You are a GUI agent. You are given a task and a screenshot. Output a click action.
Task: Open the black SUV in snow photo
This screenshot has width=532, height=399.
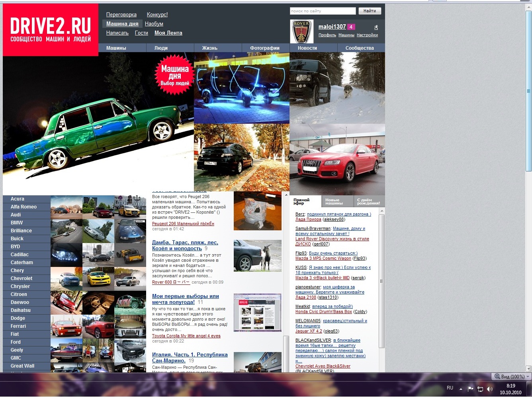click(x=337, y=88)
